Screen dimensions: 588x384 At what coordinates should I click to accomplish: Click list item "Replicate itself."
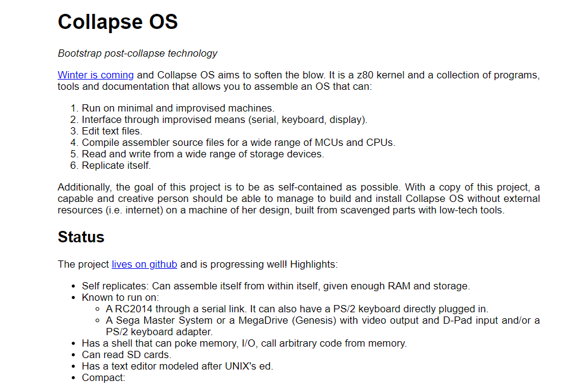coord(116,165)
